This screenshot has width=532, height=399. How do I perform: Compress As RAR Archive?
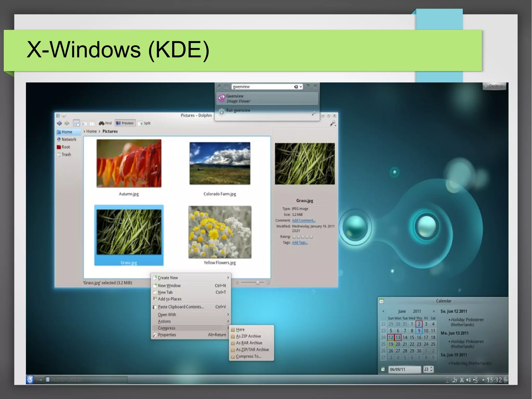pyautogui.click(x=251, y=343)
